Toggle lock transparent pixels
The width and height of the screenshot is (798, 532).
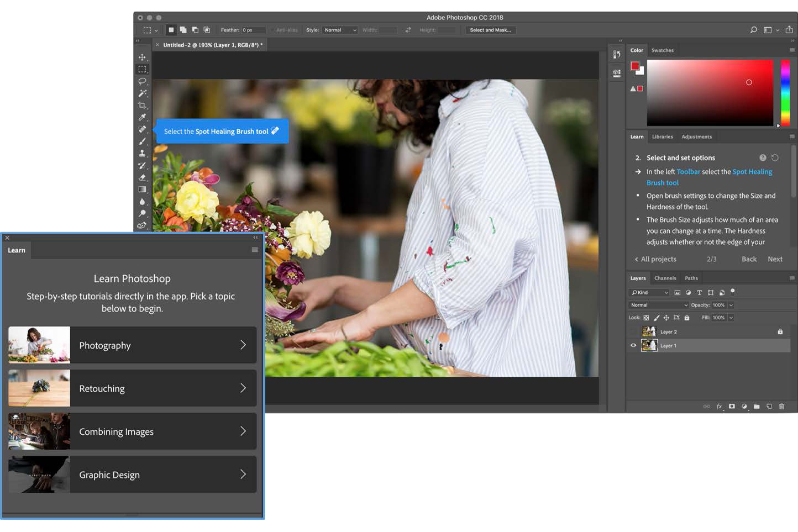point(646,318)
